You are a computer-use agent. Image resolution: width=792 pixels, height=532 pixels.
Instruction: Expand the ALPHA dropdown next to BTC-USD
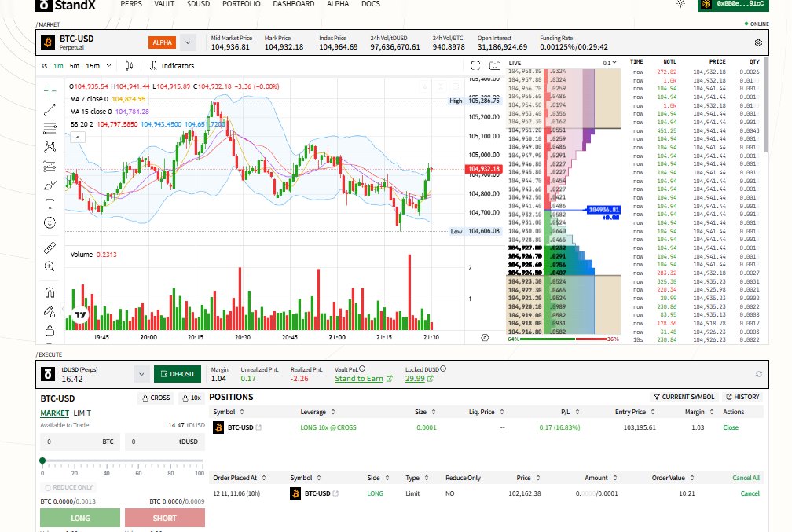[x=187, y=42]
